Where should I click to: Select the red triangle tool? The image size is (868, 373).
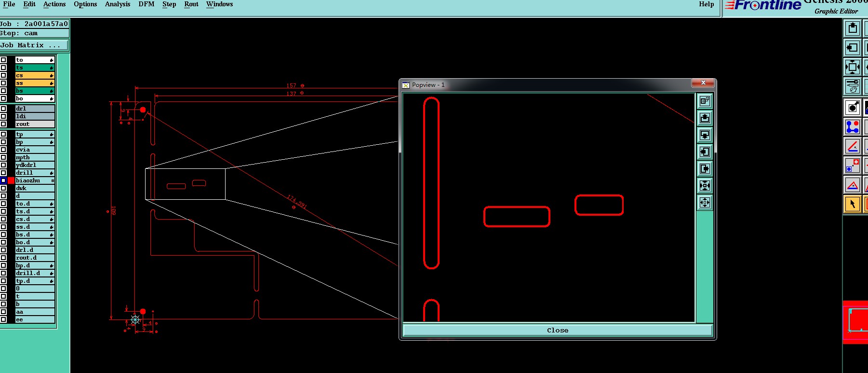[852, 185]
